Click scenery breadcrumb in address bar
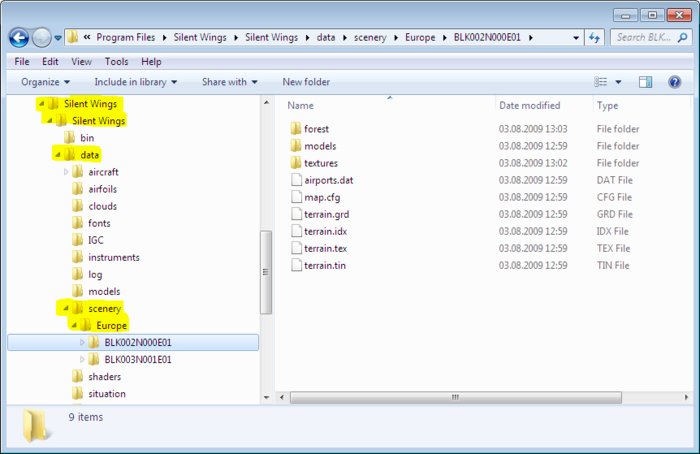The image size is (700, 454). point(370,37)
